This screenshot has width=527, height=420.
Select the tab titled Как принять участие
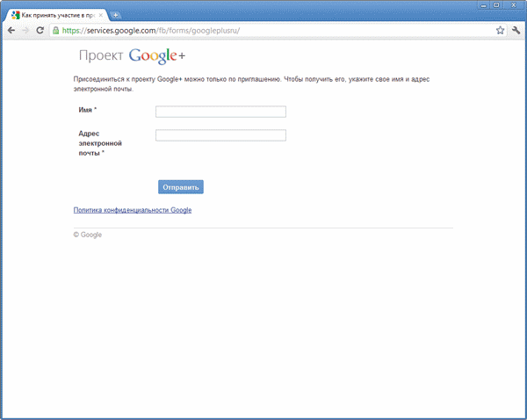click(58, 15)
